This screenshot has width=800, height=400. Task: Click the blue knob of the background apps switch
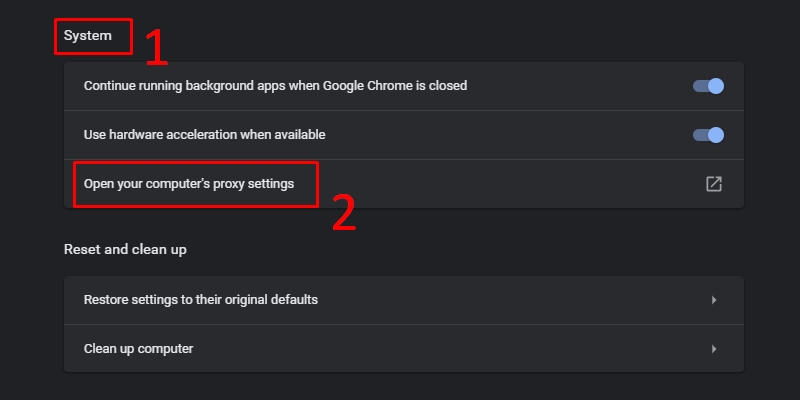tap(716, 86)
